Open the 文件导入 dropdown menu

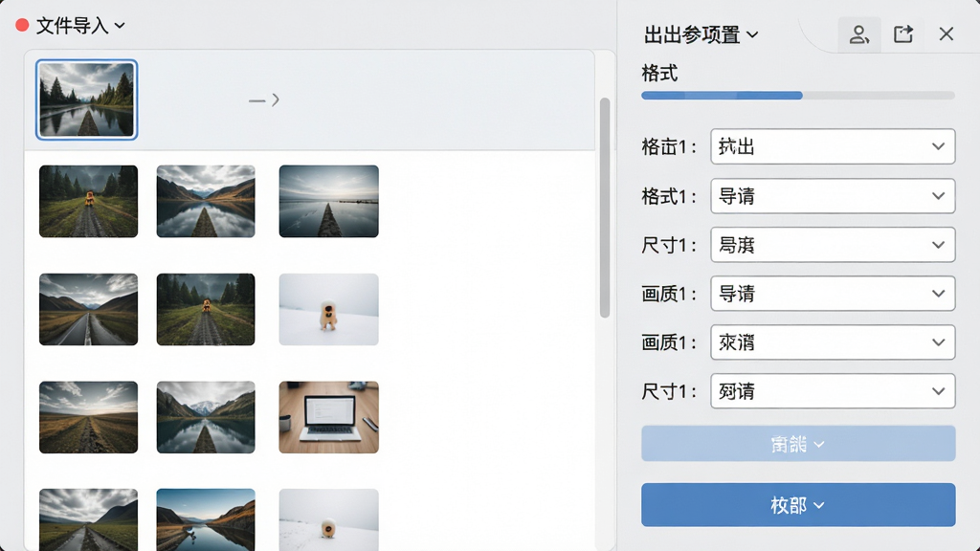(x=80, y=26)
